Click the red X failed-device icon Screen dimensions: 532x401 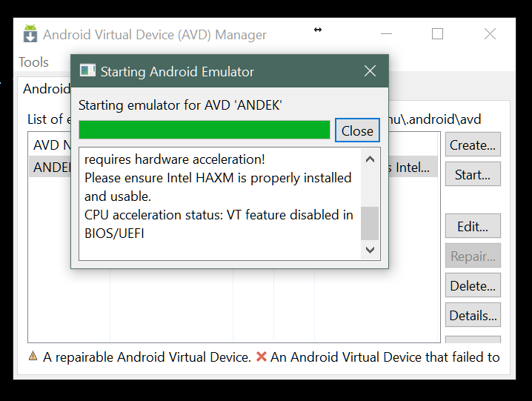tap(261, 357)
